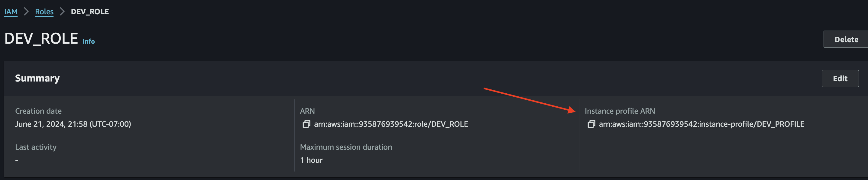Click the Instance profile ARN label
Screen dimensions: 868x180
coord(620,111)
